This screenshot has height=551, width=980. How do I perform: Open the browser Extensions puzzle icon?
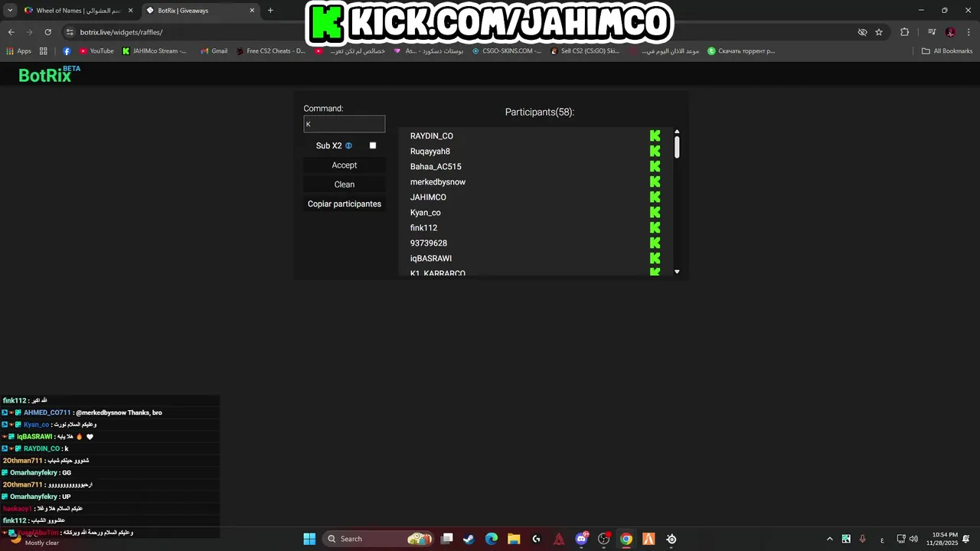tap(904, 32)
